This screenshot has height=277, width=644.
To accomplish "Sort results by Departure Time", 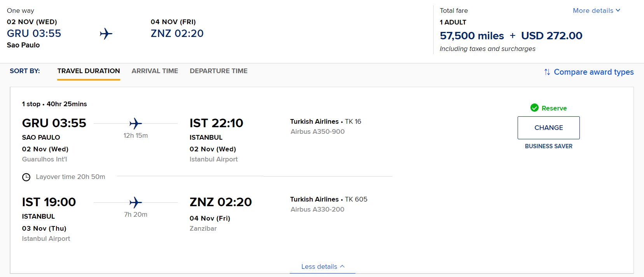I will point(219,71).
